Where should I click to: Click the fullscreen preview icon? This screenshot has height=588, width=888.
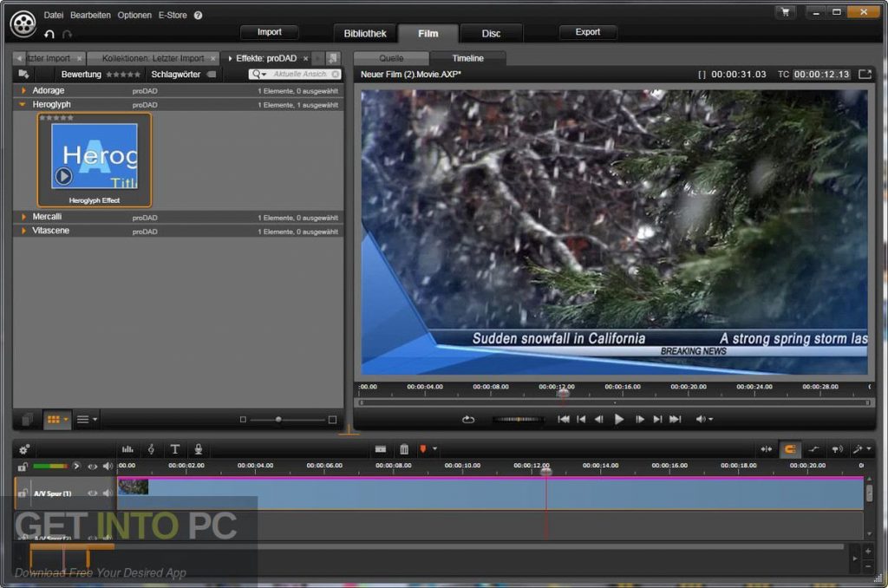pos(865,75)
